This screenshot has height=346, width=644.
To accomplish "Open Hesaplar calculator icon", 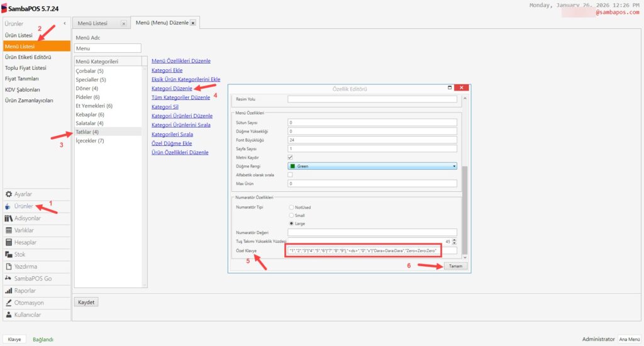I will (x=9, y=242).
